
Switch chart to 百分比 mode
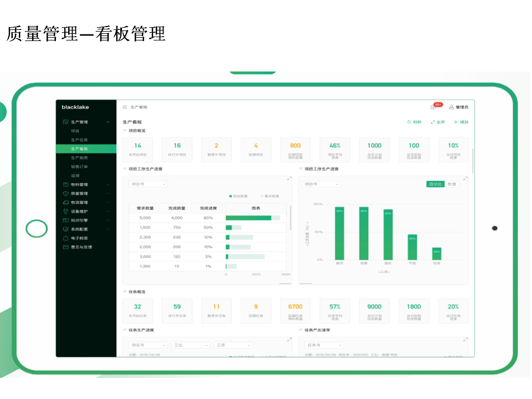436,184
